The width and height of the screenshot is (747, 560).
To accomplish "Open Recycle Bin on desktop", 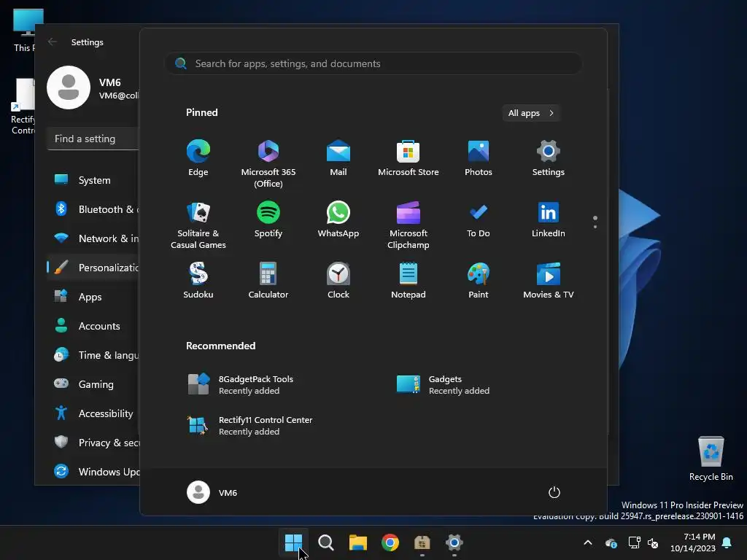I will tap(711, 459).
